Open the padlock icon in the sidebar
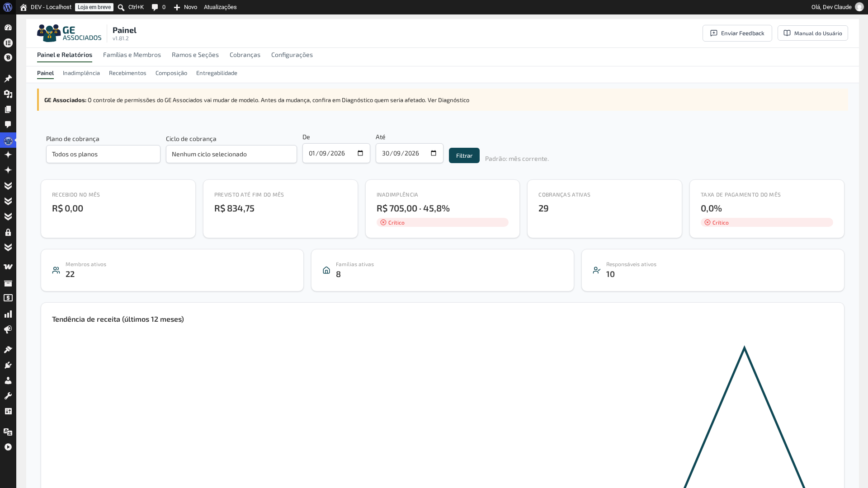This screenshot has height=488, width=868. 8,232
